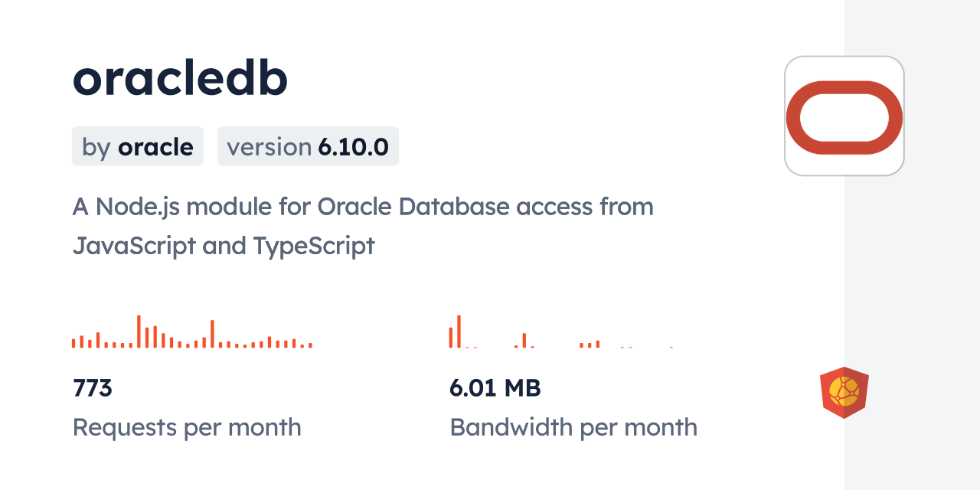Click the first bar of bandwidth sparkline

point(451,338)
